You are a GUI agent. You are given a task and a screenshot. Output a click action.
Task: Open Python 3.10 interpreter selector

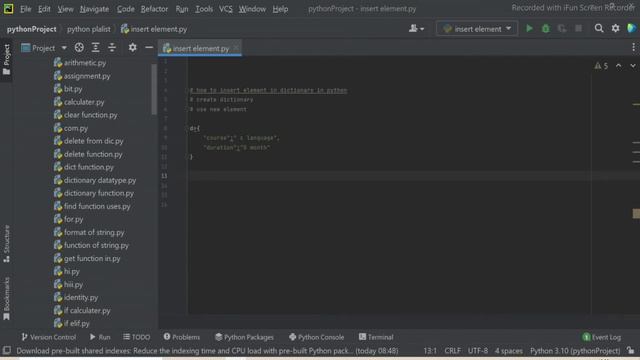pos(575,351)
